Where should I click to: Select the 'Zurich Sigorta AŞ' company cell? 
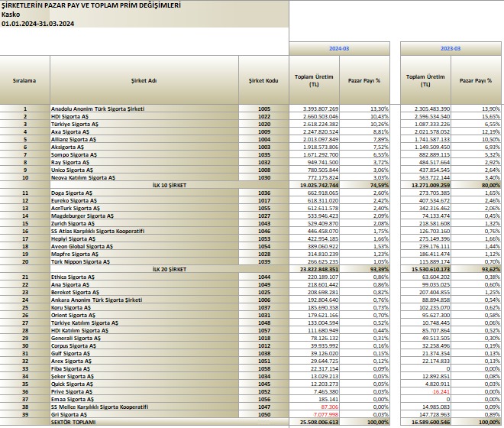[144, 223]
